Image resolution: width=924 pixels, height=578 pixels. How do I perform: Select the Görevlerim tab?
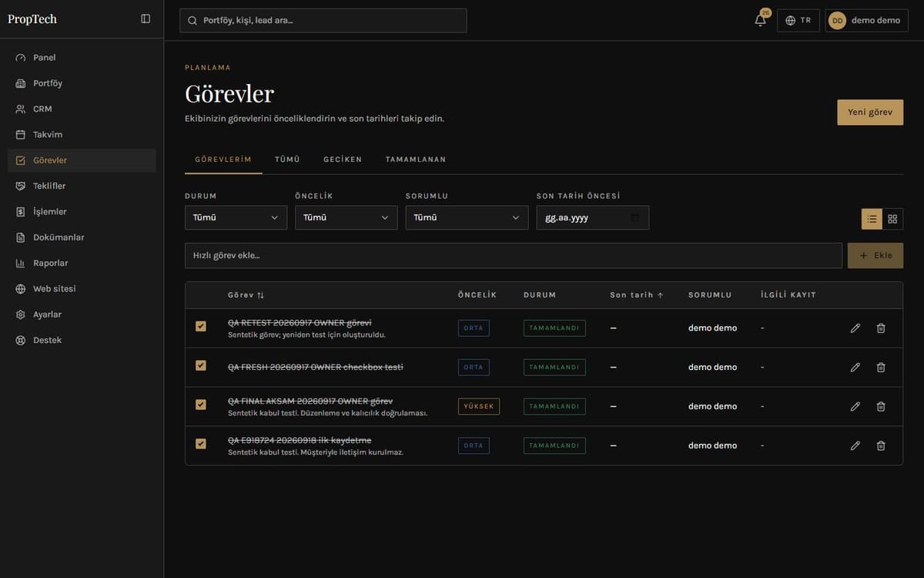(x=223, y=160)
